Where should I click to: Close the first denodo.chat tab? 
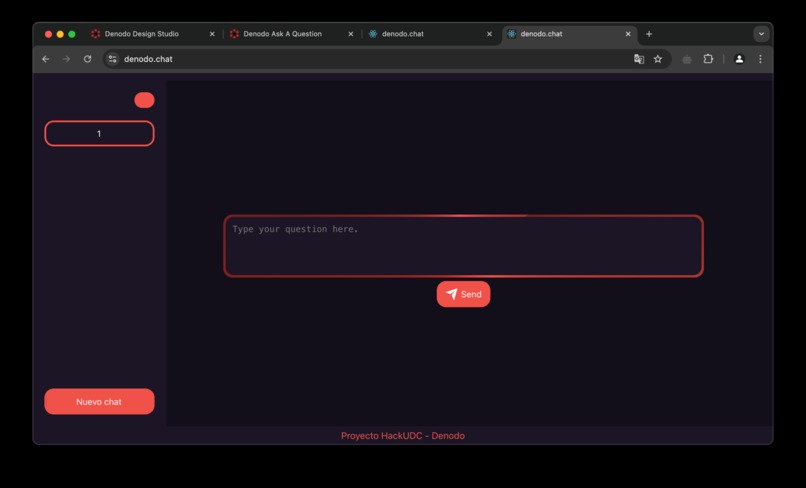click(489, 34)
